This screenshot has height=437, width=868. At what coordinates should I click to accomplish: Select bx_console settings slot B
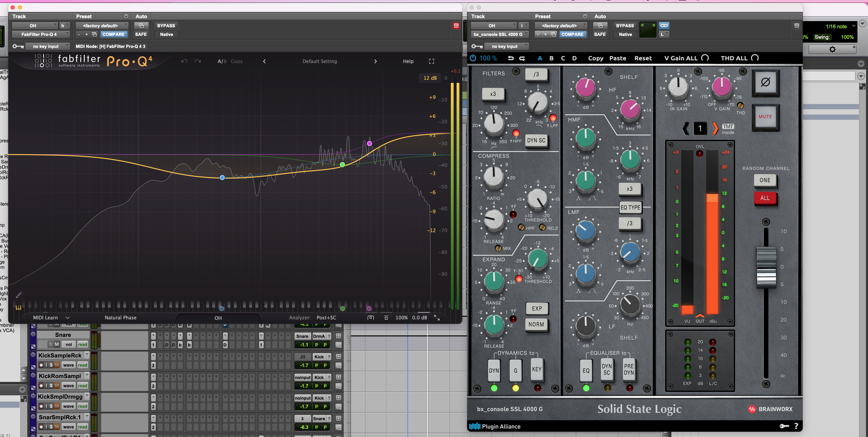pyautogui.click(x=551, y=58)
